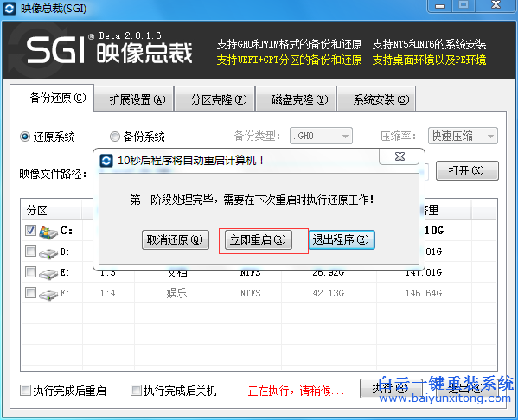Switch to the 系统安装(S) tab
The image size is (518, 420).
click(376, 99)
